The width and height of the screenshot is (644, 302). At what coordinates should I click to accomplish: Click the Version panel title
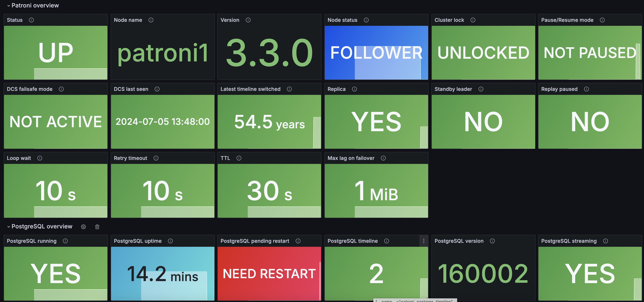(230, 20)
